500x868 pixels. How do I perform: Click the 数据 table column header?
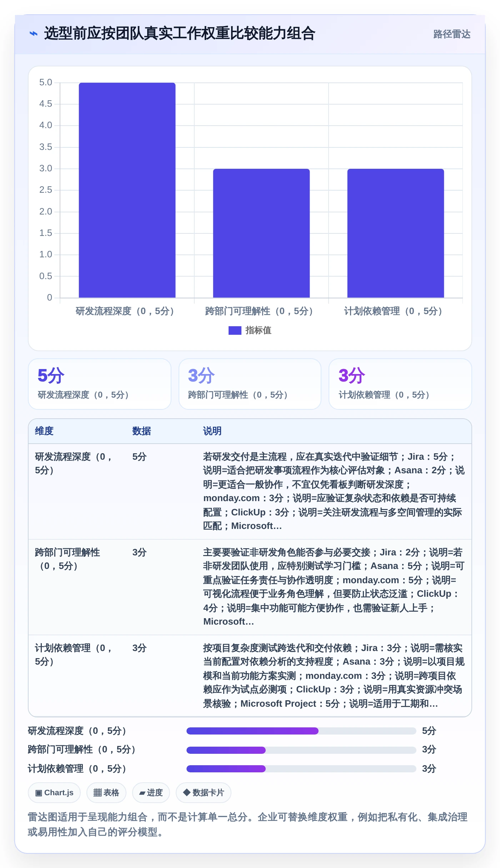(x=142, y=431)
